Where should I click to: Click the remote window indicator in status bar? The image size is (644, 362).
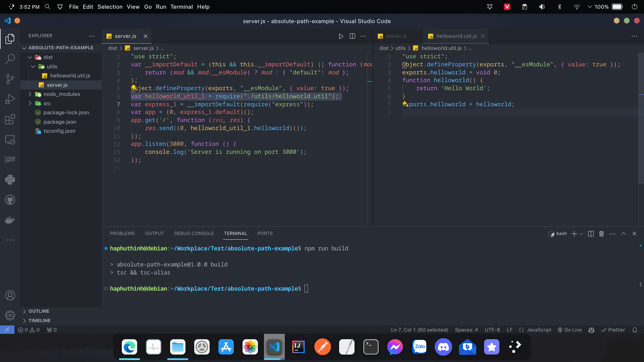pos(7,330)
